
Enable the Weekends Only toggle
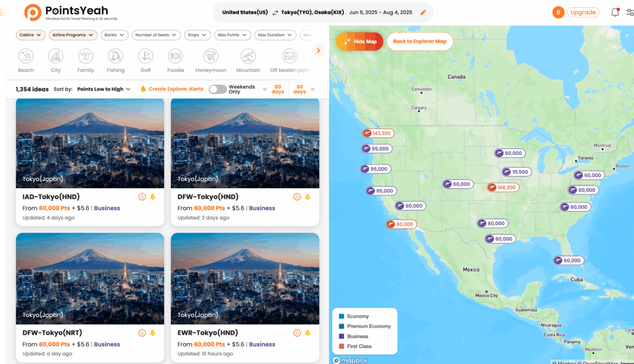pyautogui.click(x=219, y=89)
